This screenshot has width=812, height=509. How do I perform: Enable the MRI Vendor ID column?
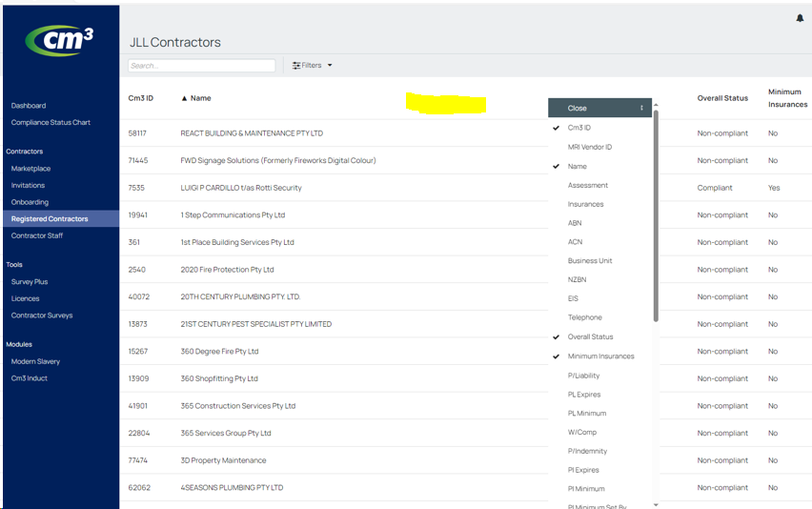(x=589, y=147)
